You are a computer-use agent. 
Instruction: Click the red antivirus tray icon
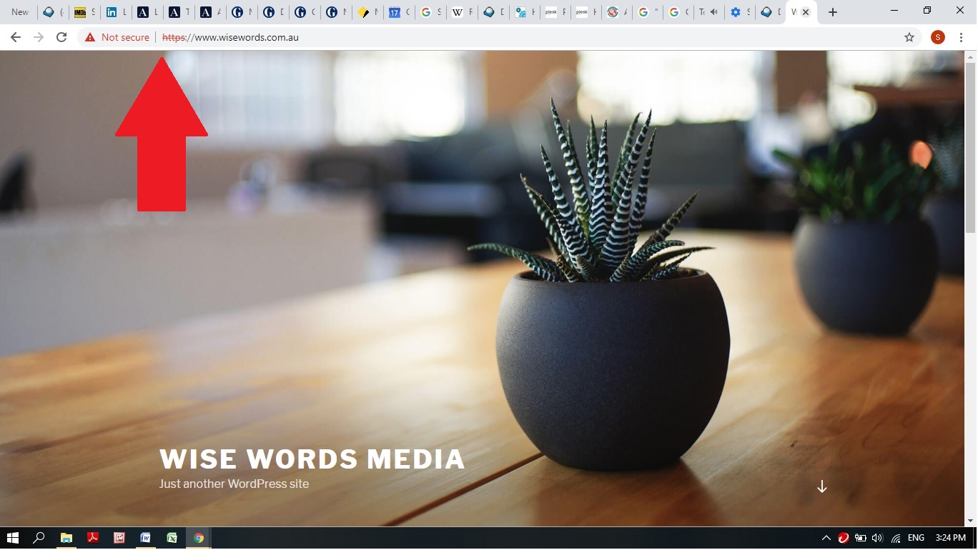[844, 538]
